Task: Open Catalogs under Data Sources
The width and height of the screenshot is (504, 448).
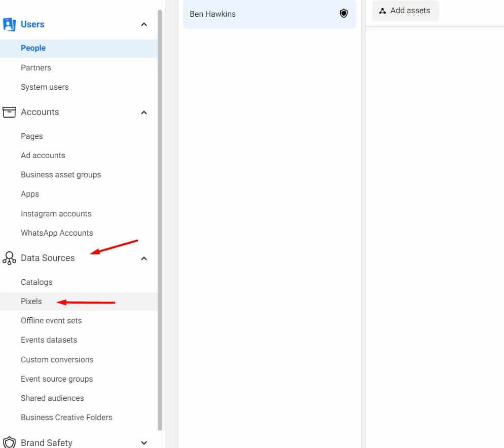Action: click(x=37, y=282)
